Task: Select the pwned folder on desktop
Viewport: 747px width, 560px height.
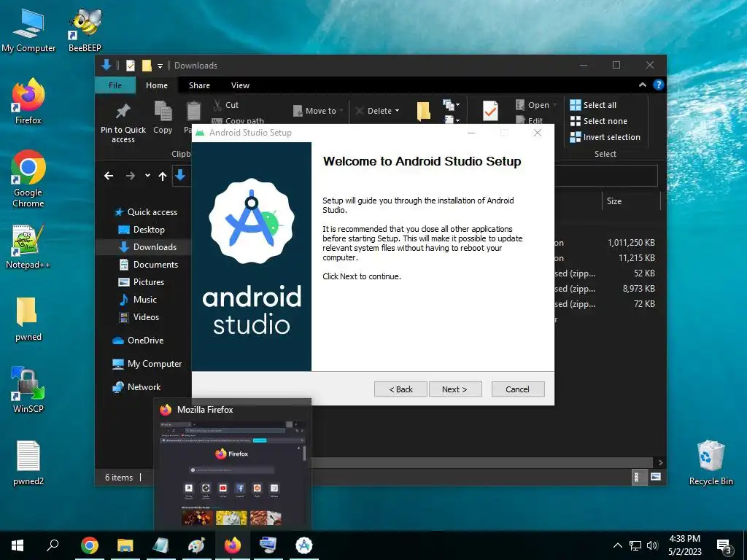Action: 28,319
